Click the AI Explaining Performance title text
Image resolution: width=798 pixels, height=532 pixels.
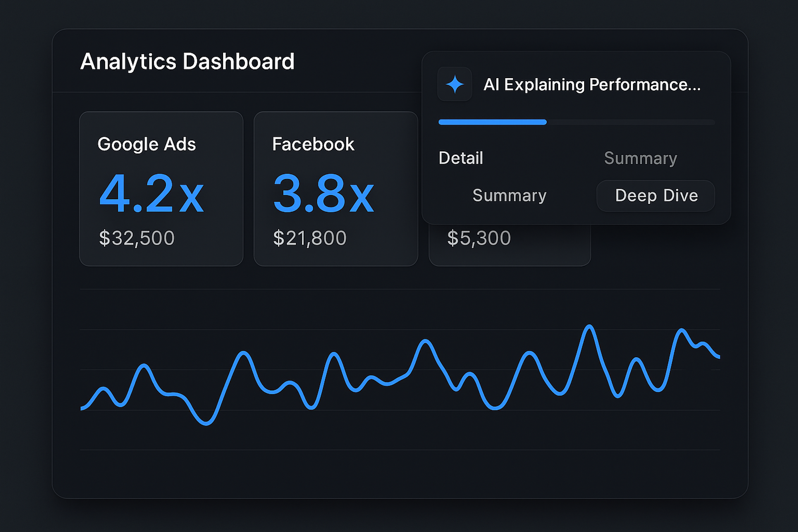coord(592,85)
